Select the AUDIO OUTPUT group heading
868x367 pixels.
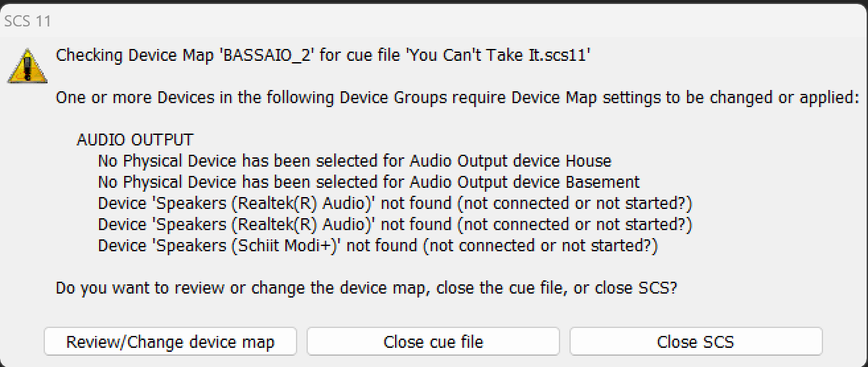coord(135,140)
